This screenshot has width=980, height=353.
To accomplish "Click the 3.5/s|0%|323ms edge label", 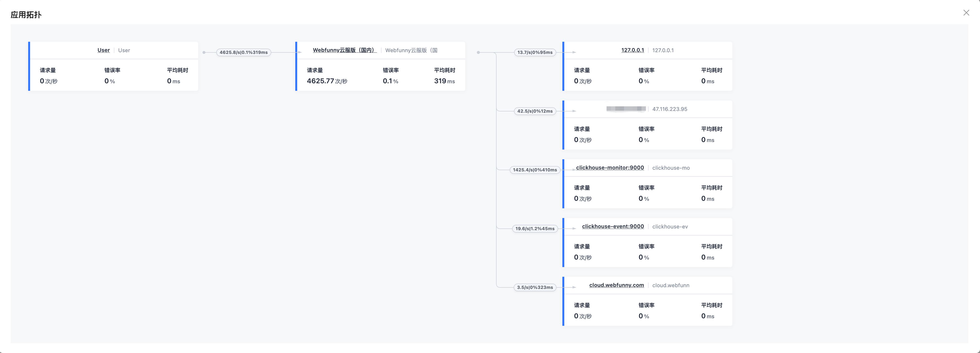I will pyautogui.click(x=535, y=288).
